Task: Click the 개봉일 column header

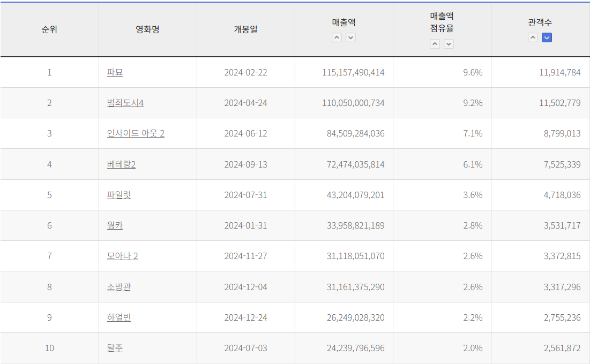Action: point(245,29)
